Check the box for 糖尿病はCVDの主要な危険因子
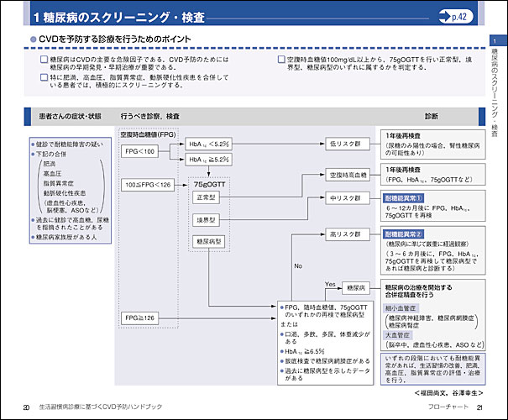Image resolution: width=508 pixels, height=420 pixels. point(44,60)
